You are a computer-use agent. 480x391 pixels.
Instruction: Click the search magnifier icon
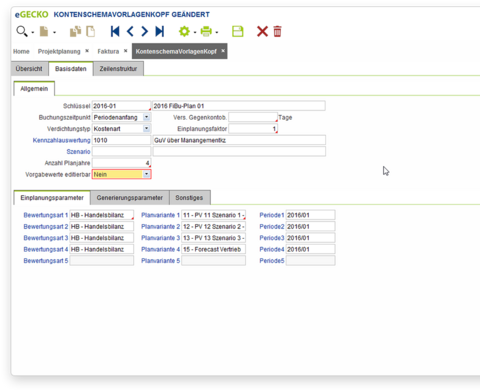click(22, 31)
